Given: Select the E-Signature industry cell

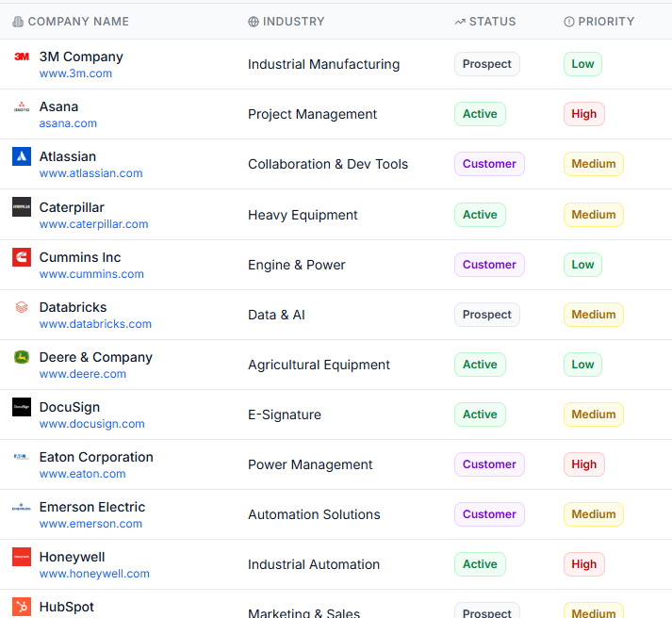Looking at the screenshot, I should (x=285, y=415).
